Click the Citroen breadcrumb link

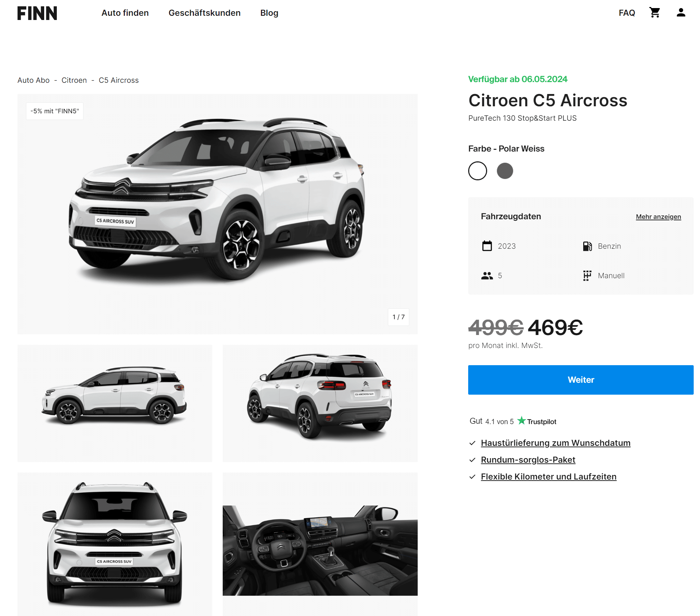[74, 80]
